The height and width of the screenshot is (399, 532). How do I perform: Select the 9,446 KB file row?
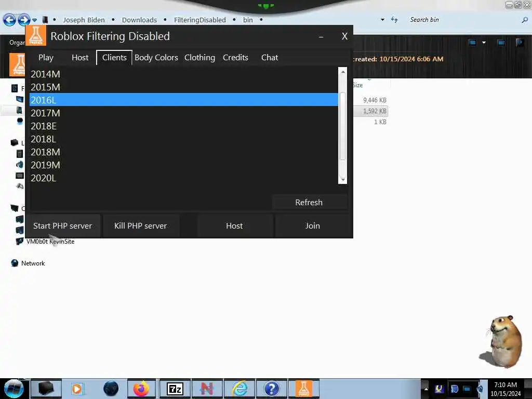[x=370, y=100]
